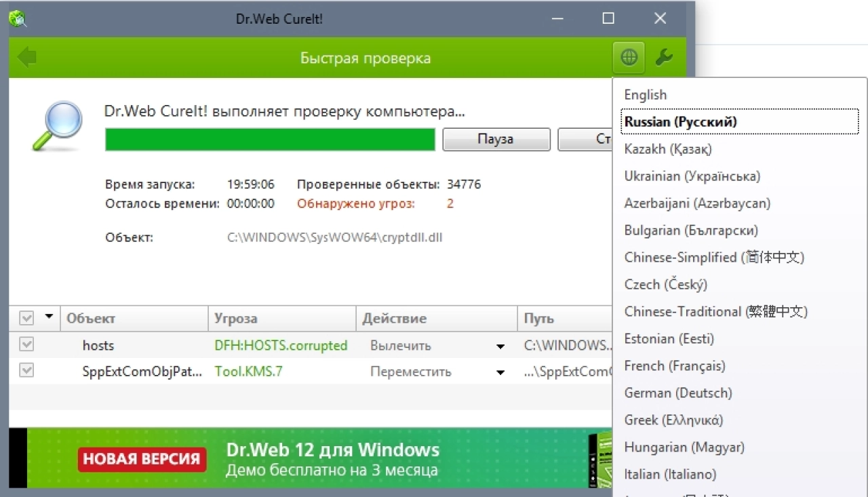This screenshot has height=497, width=868.
Task: Toggle the select-all header checkbox
Action: tap(26, 318)
